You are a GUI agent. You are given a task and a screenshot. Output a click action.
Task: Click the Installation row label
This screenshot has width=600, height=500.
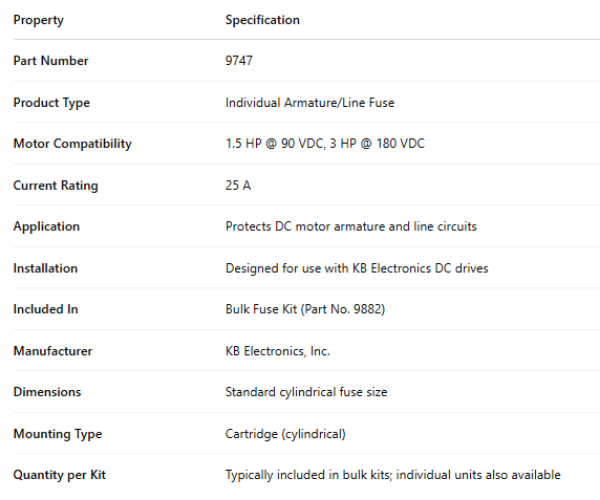tap(45, 268)
